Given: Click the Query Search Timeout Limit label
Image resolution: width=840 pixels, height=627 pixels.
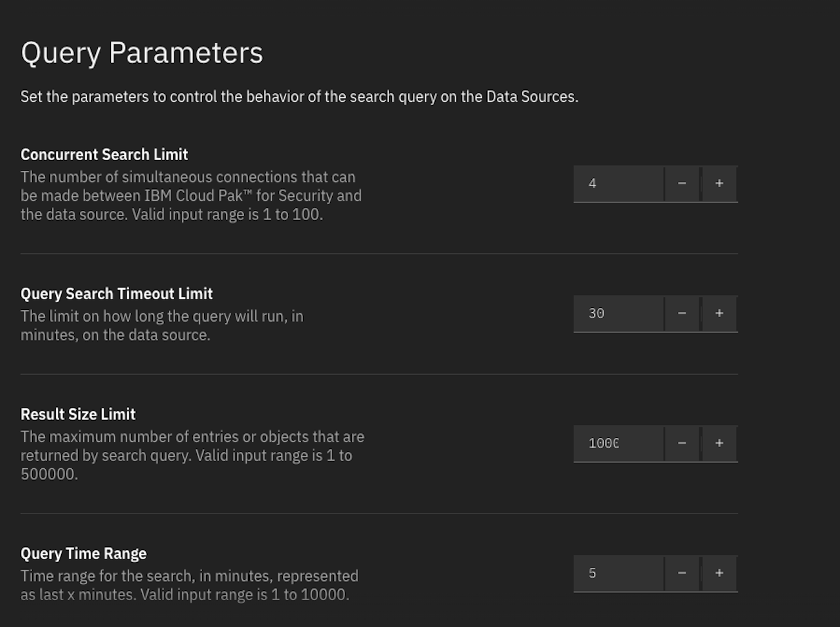Looking at the screenshot, I should pyautogui.click(x=117, y=294).
